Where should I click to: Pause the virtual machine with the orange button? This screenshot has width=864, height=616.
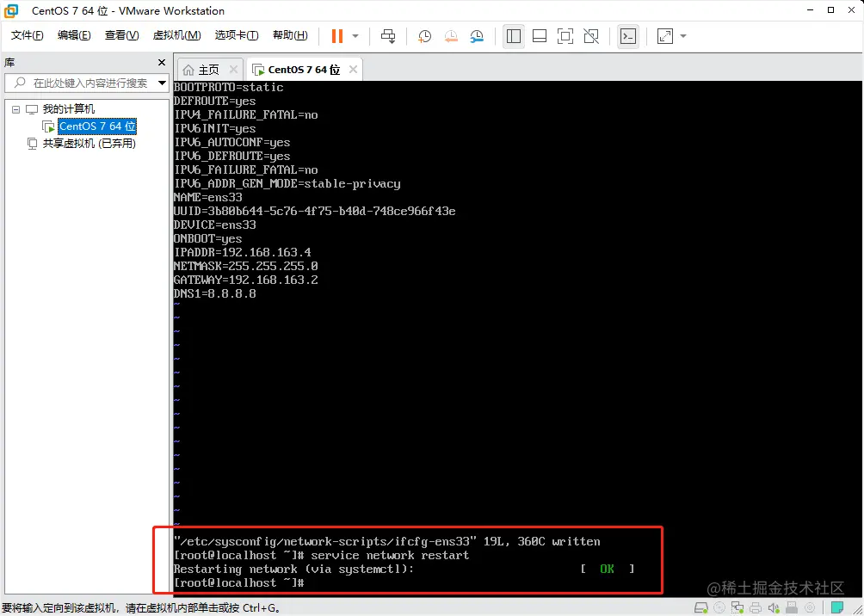pos(337,36)
